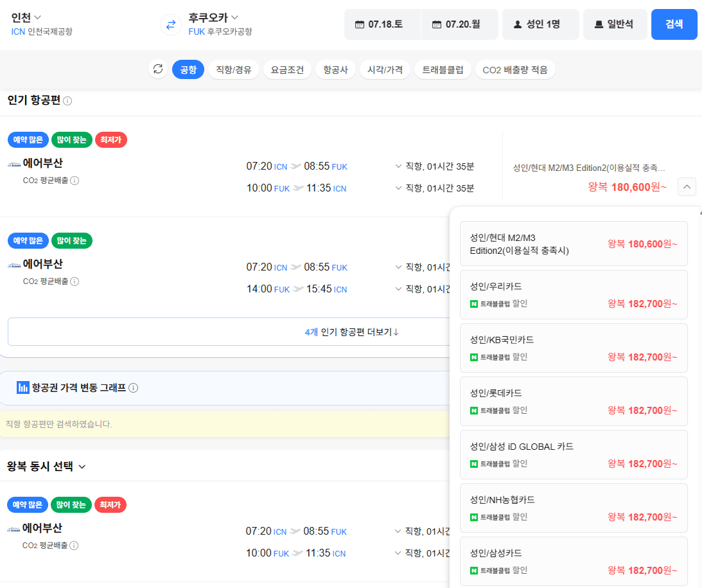Image resolution: width=702 pixels, height=588 pixels.
Task: Expand 07:20 ICN outbound details in first card
Action: tap(398, 166)
